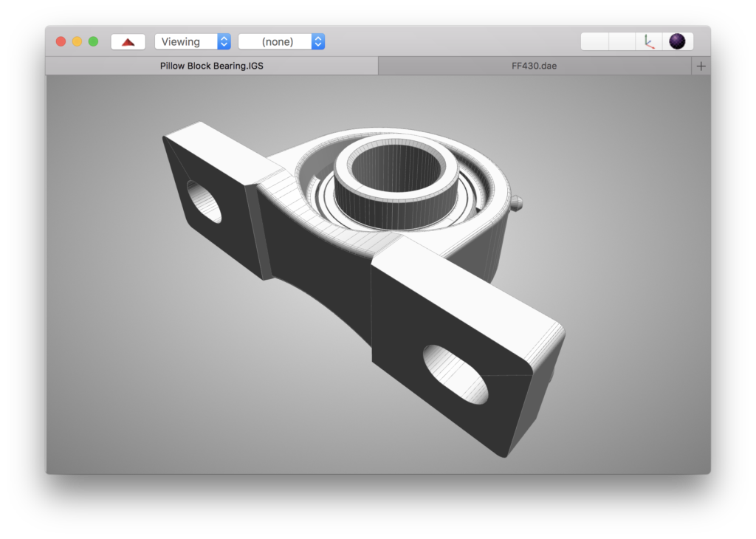Click the green zoom button in the title bar
Screen dimensions: 756x539
pyautogui.click(x=92, y=41)
